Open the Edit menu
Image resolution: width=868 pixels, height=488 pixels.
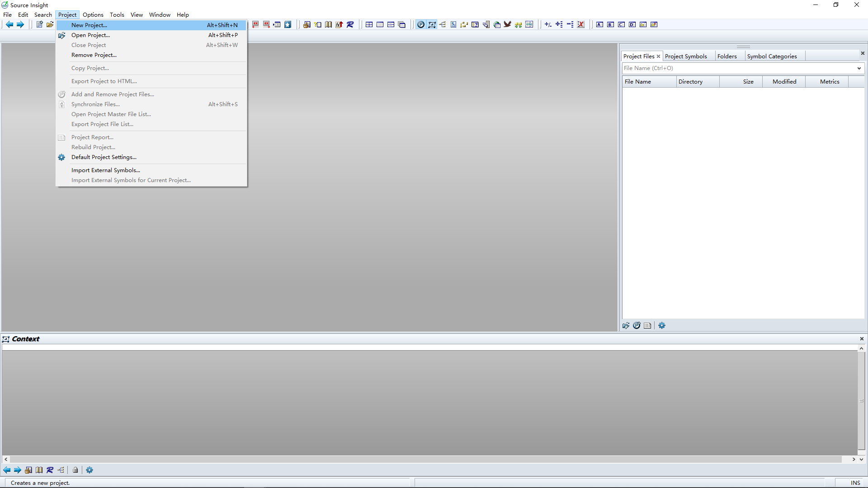pos(23,15)
